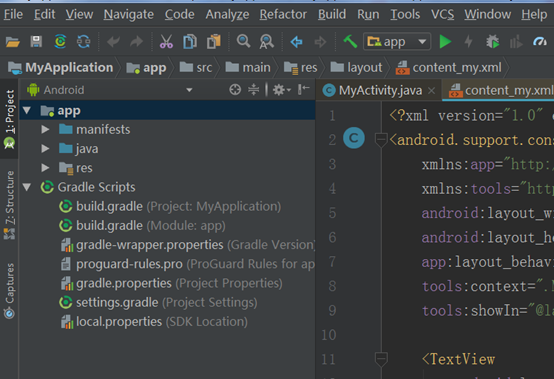The image size is (554, 379).
Task: Open the Window menu
Action: coord(488,14)
